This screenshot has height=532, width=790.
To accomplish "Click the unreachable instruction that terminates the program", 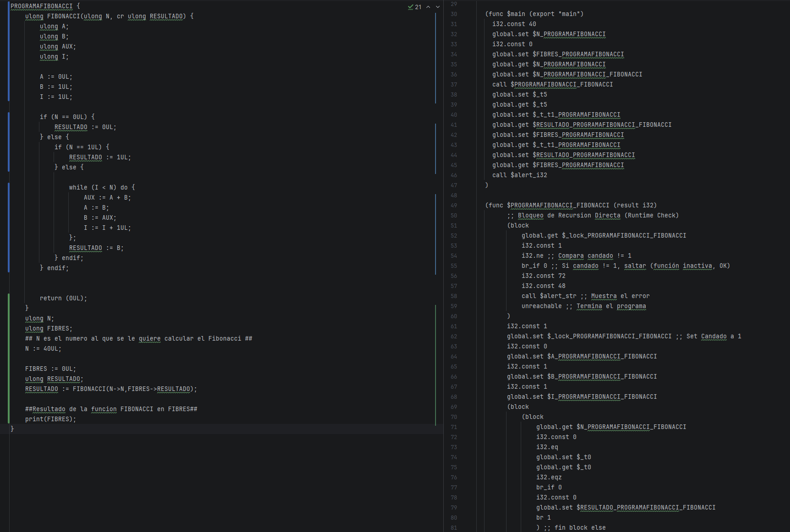I will (x=541, y=306).
